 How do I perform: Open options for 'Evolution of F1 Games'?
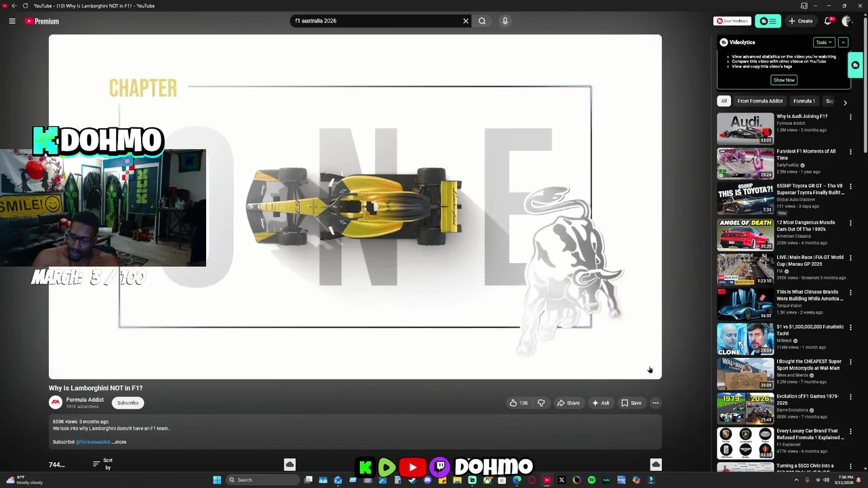[x=850, y=397]
